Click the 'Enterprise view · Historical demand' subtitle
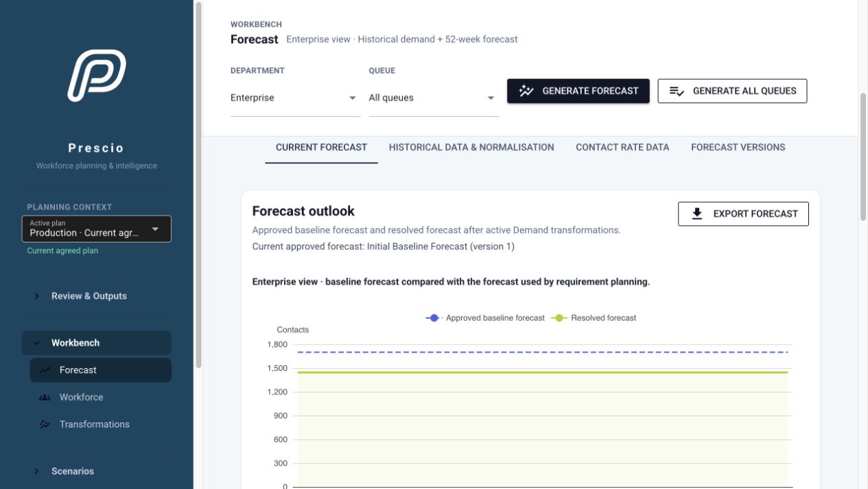 tap(402, 39)
